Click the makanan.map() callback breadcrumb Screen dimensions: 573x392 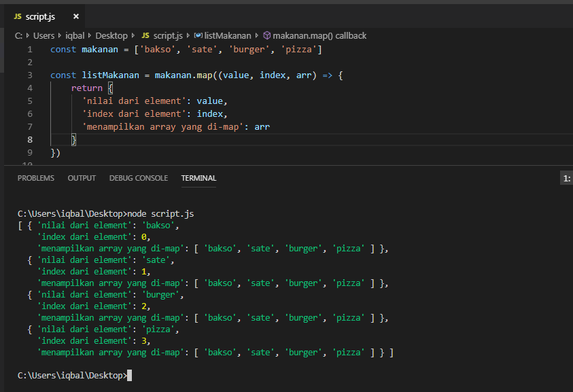coord(319,35)
